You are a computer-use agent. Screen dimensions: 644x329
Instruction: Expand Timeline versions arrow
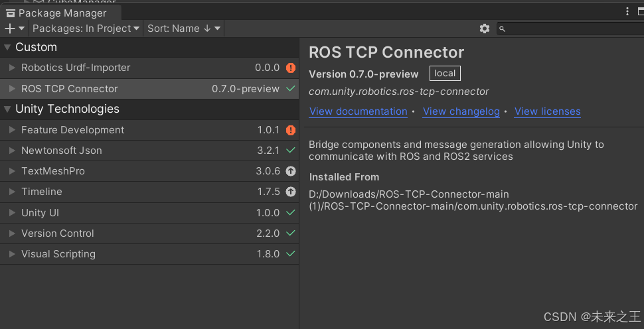click(x=13, y=192)
